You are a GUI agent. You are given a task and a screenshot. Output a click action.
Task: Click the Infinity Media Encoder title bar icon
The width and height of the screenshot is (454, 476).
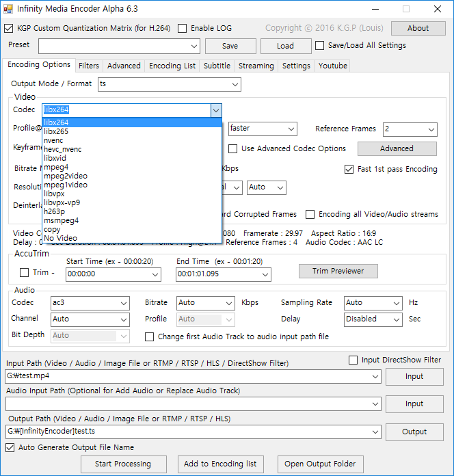(9, 9)
